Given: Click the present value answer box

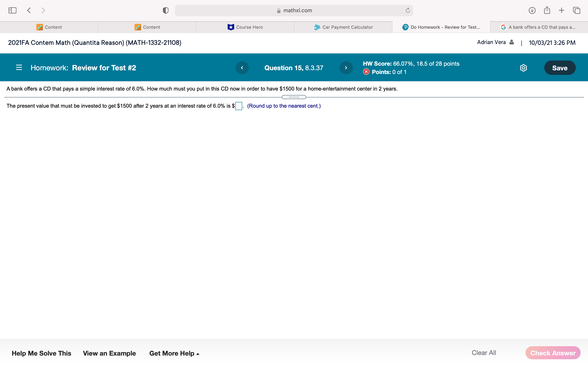Looking at the screenshot, I should pyautogui.click(x=239, y=106).
